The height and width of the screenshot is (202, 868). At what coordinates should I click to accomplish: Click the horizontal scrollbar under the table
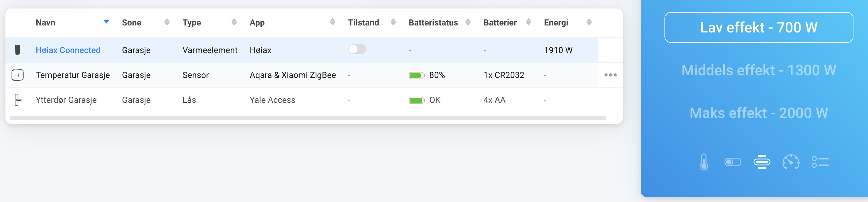[x=308, y=118]
